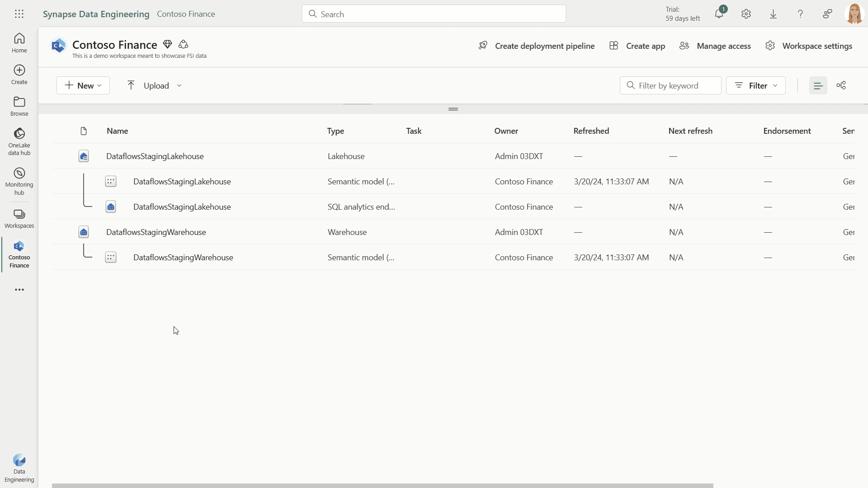Open notifications bell

point(719,14)
